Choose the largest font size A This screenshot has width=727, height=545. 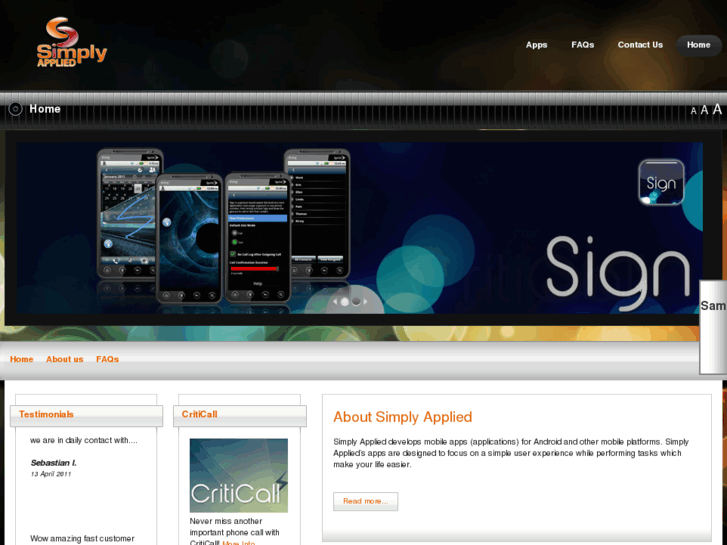point(717,109)
